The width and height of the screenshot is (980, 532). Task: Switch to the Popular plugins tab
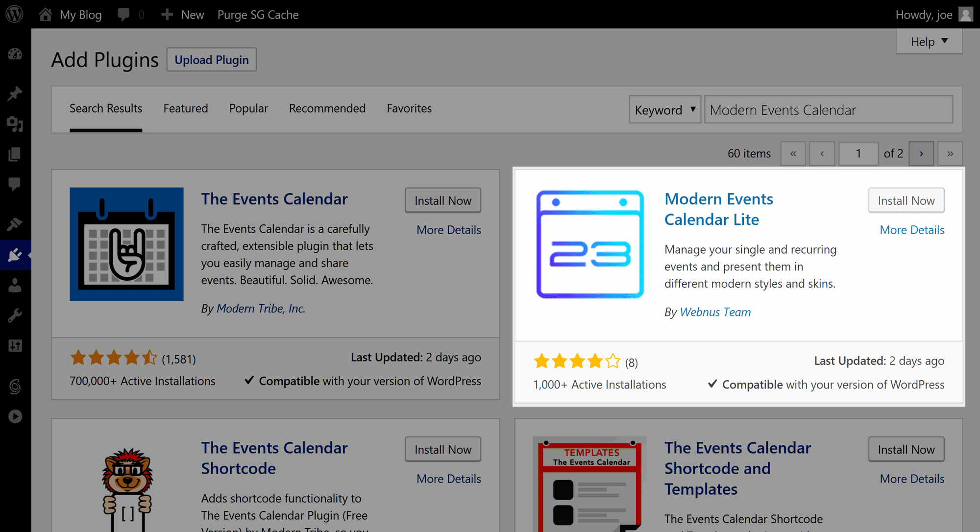(x=248, y=108)
